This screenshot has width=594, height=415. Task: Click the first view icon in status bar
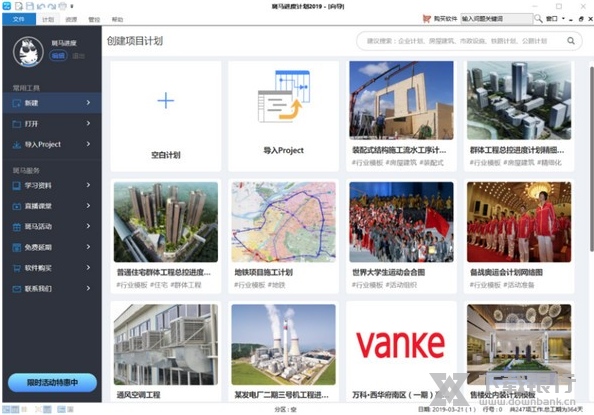pos(6,409)
